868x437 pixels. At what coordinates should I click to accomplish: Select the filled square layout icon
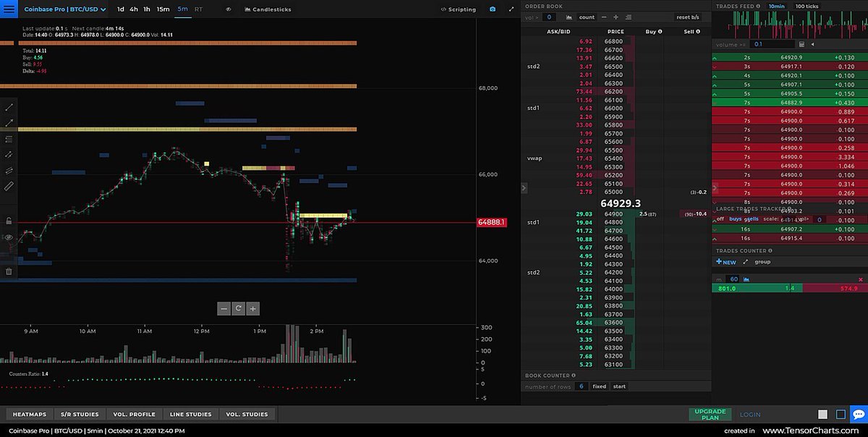coord(822,415)
